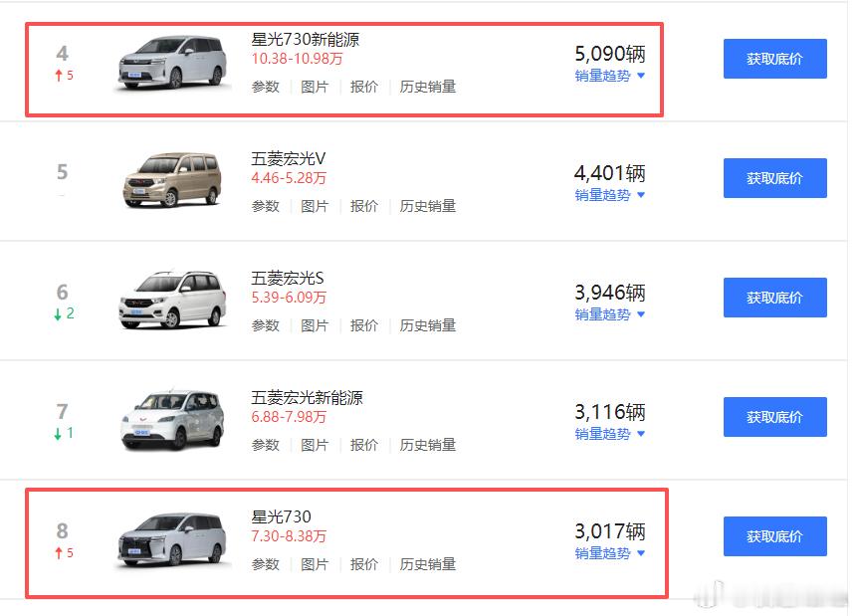This screenshot has height=616, width=857.
Task: Expand 销量趋势 under 3,017辆
Action: (609, 553)
